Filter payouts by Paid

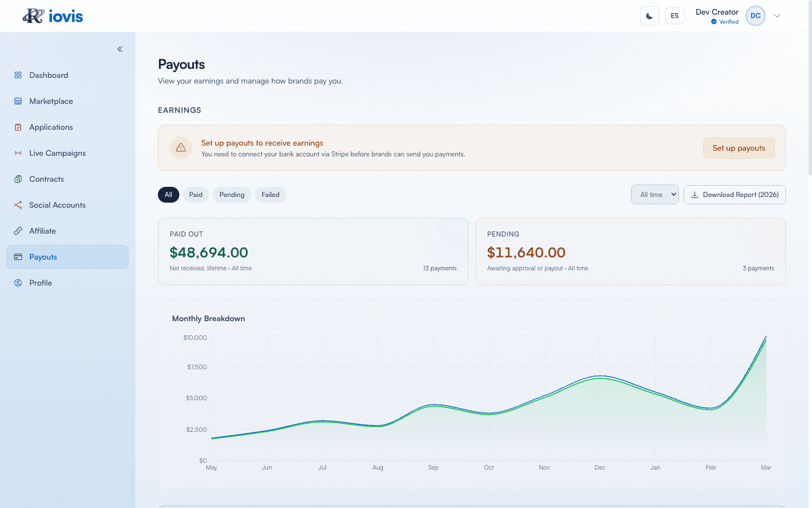196,195
